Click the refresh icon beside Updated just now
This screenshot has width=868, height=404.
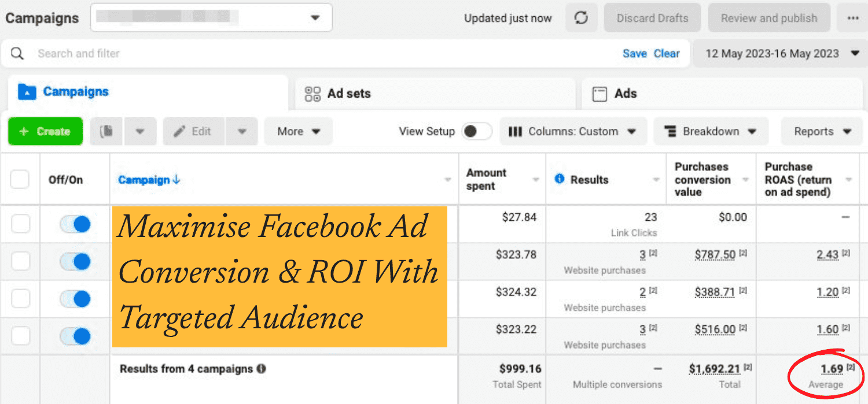tap(581, 18)
